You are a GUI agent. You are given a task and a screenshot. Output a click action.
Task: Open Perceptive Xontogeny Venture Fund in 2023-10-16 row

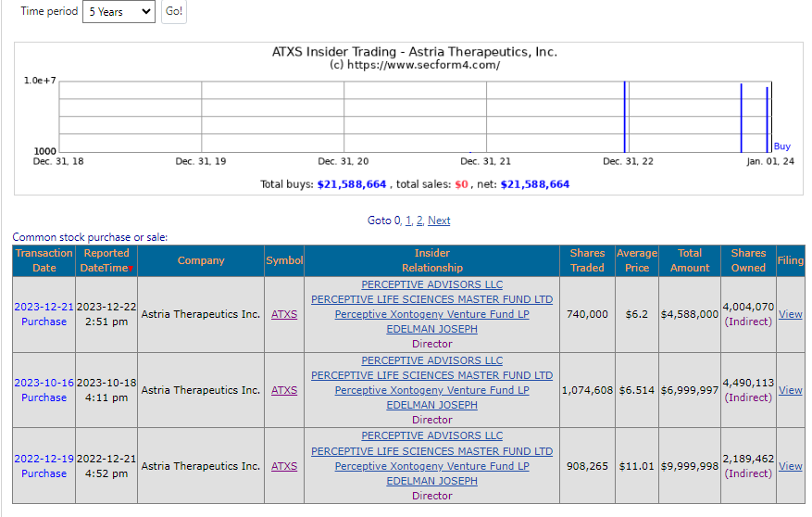tap(431, 390)
